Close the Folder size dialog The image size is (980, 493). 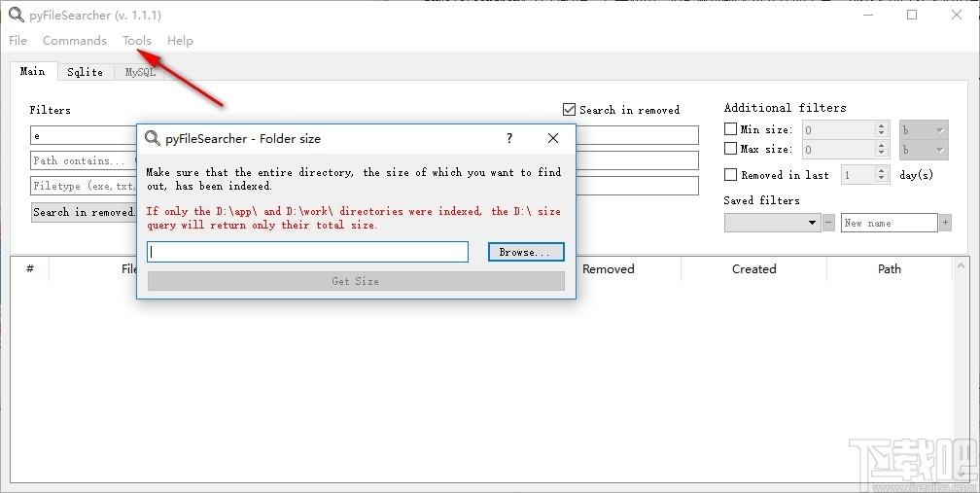tap(553, 138)
